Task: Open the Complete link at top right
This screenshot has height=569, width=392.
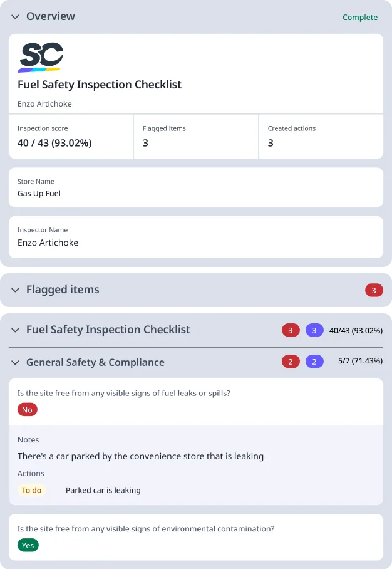Action: (x=360, y=17)
